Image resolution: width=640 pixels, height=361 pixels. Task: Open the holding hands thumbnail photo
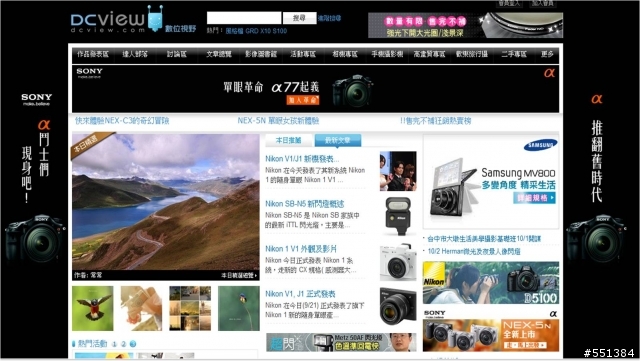coord(141,308)
